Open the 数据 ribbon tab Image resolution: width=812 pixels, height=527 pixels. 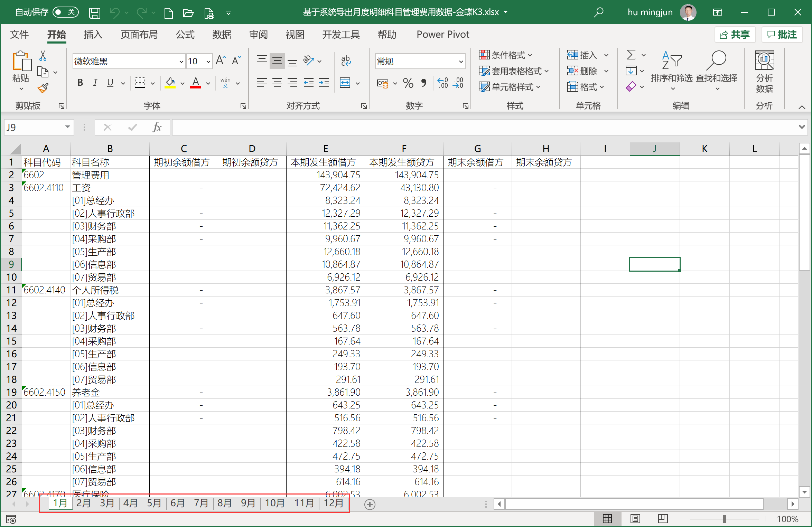coord(222,35)
